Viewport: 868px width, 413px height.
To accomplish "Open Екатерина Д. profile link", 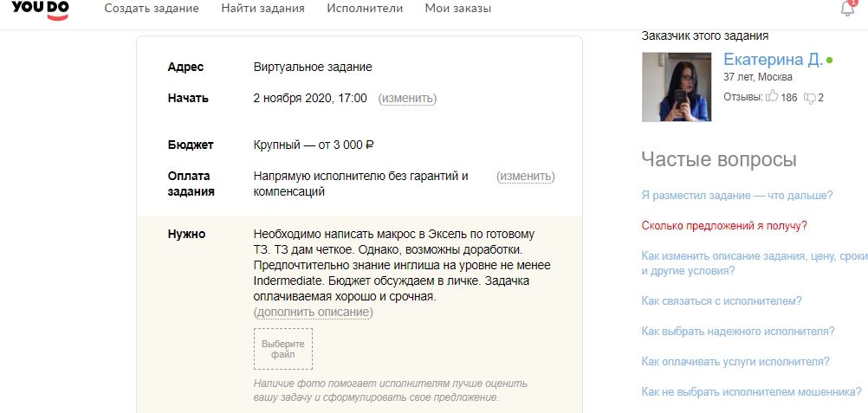I will (774, 60).
